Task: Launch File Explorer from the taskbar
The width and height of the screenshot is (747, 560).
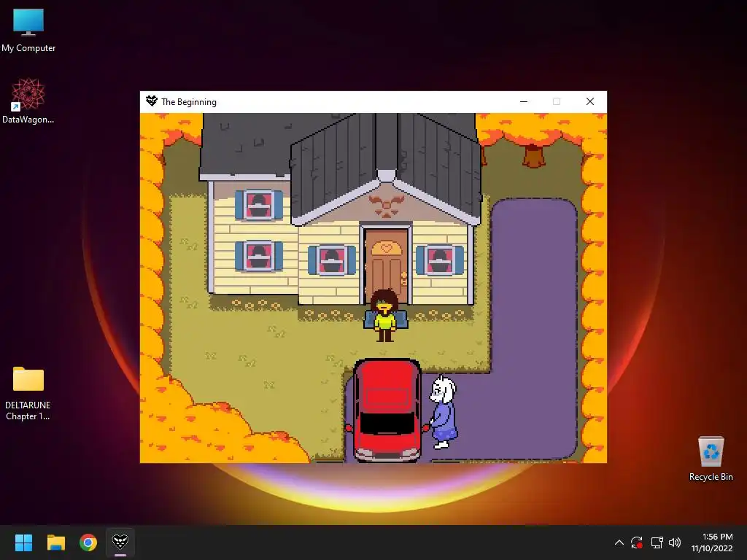Action: tap(55, 542)
